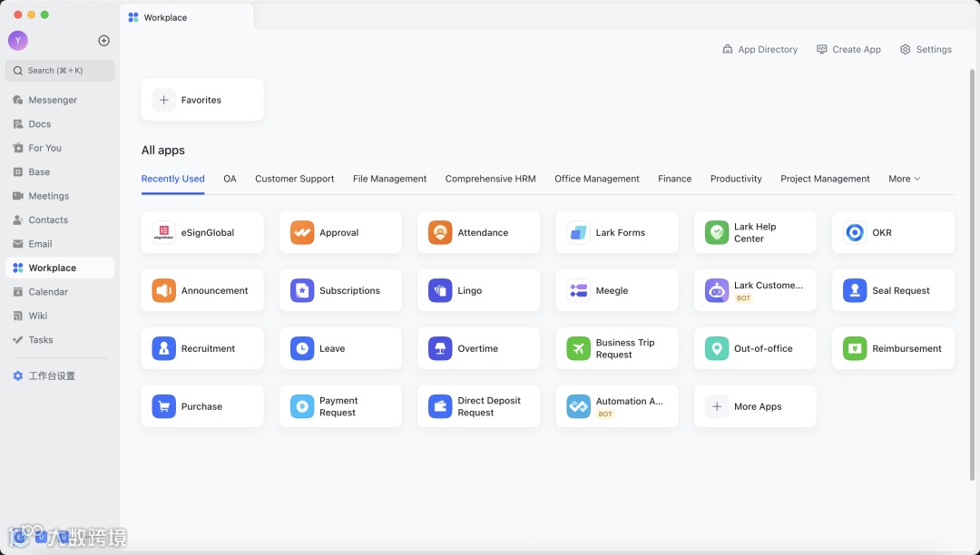Image resolution: width=980 pixels, height=555 pixels.
Task: Launch the Reimbursement app
Action: point(893,348)
